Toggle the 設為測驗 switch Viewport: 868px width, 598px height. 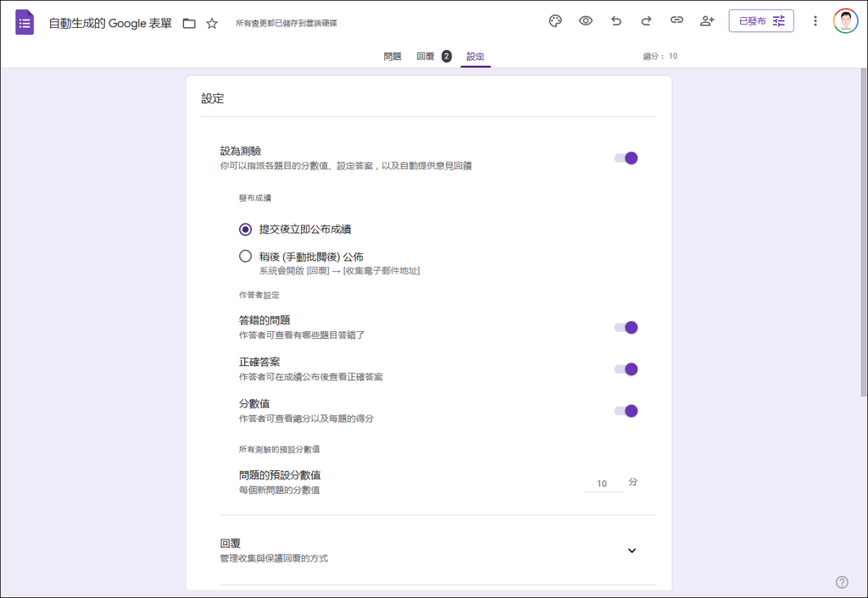(626, 158)
